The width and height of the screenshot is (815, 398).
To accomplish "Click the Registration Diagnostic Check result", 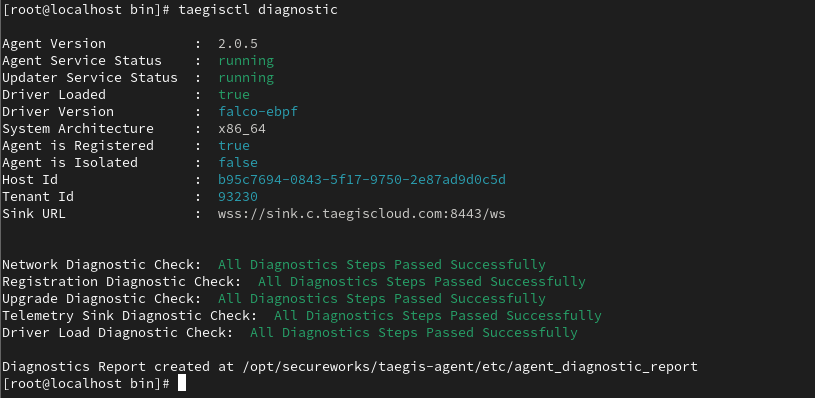I will (422, 282).
